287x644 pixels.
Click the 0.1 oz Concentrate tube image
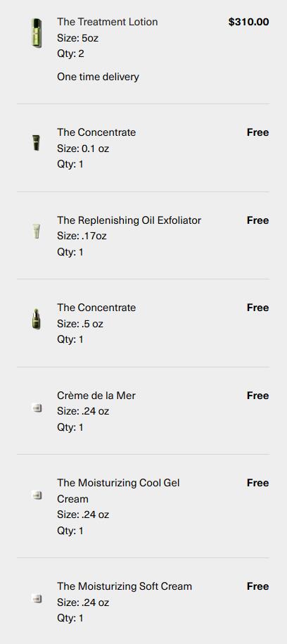pos(37,143)
